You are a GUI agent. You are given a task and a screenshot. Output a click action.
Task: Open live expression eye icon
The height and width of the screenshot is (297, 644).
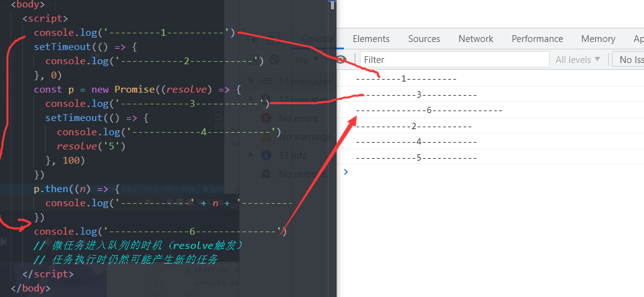click(x=341, y=60)
